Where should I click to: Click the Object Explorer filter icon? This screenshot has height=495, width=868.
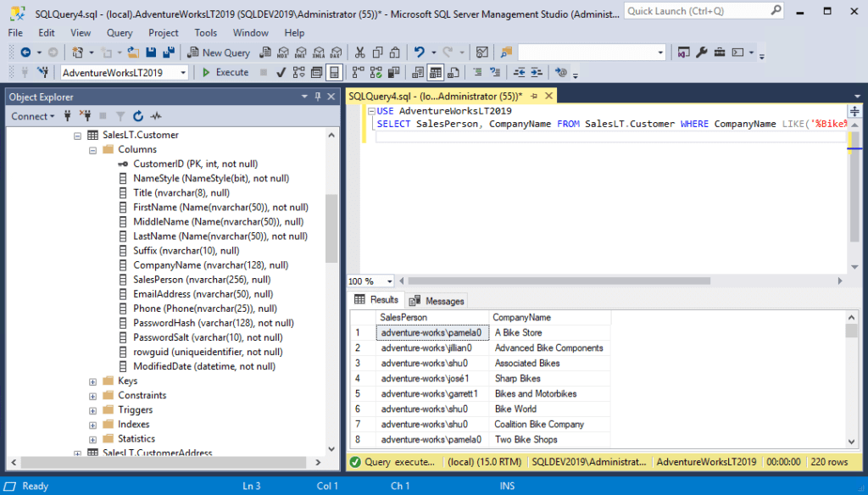tap(120, 116)
